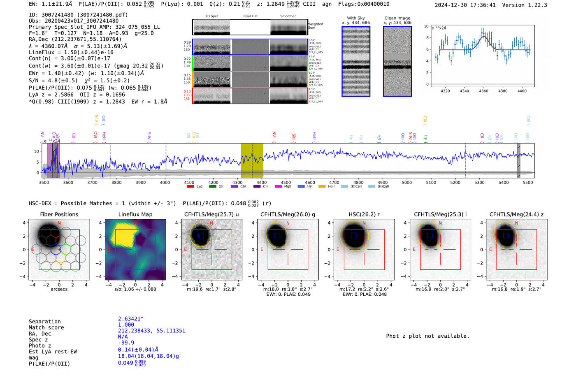Click the Clean Image strip
The width and height of the screenshot is (576, 392).
coord(397,61)
